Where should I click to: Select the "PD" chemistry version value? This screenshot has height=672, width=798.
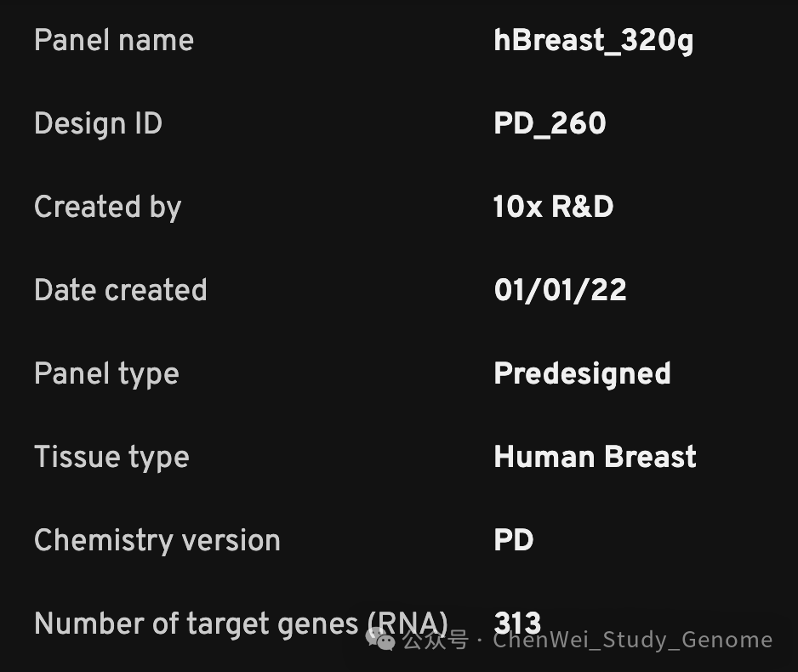[513, 540]
